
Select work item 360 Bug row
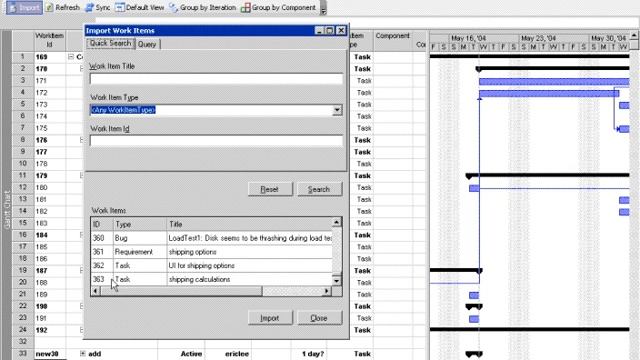211,238
